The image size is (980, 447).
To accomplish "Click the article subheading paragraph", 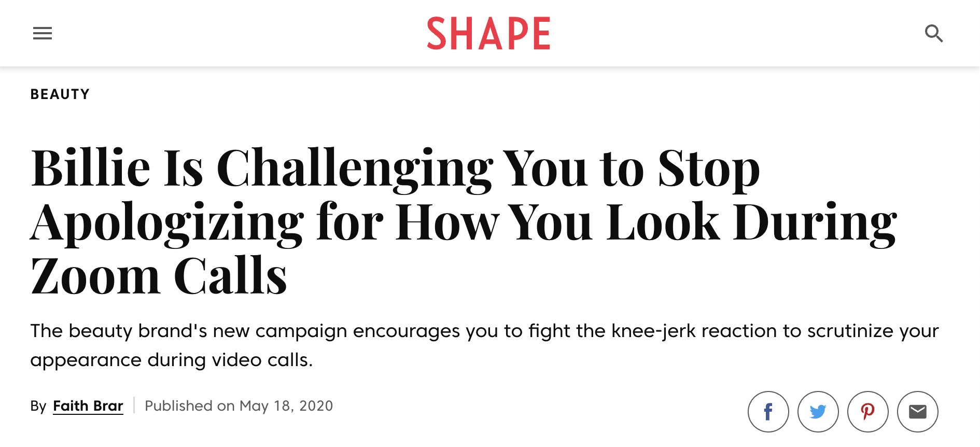I will tap(484, 331).
